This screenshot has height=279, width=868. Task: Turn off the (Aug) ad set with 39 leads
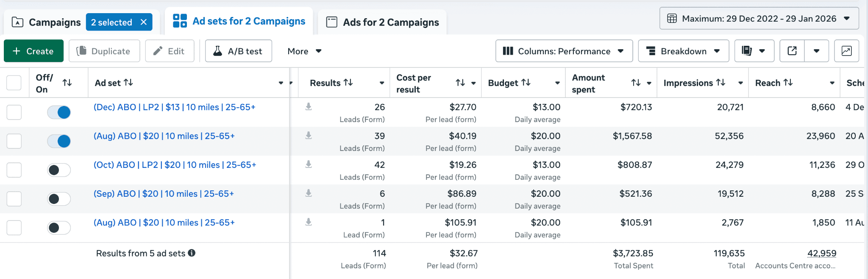click(x=59, y=141)
